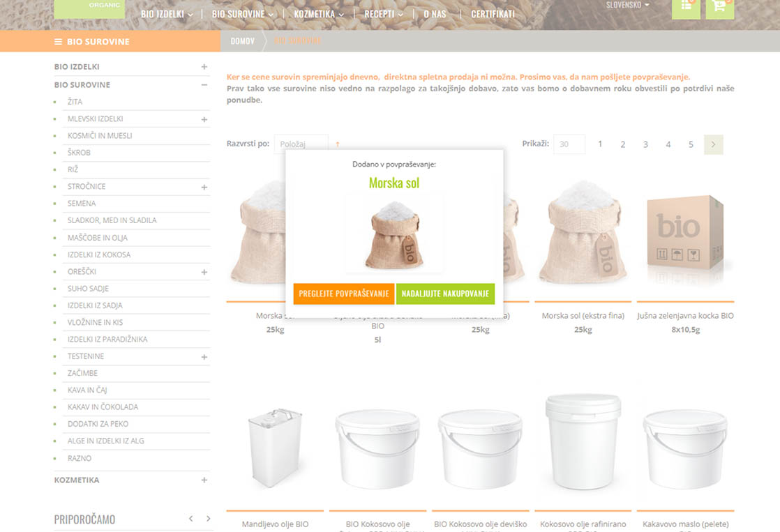
Task: Open the SLOVENSKO language dropdown
Action: click(x=627, y=5)
